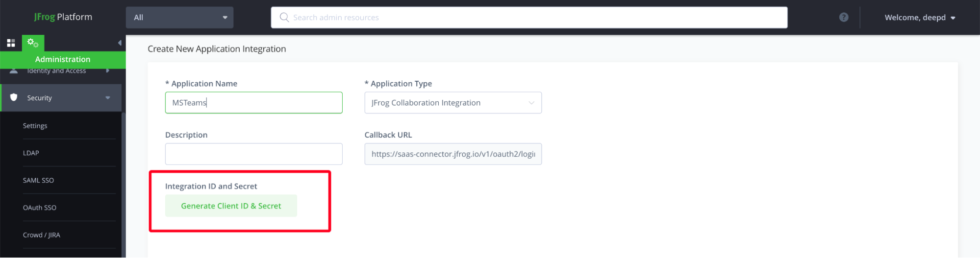Click the sidebar vertical scrollbar
The height and width of the screenshot is (258, 980).
point(124,185)
